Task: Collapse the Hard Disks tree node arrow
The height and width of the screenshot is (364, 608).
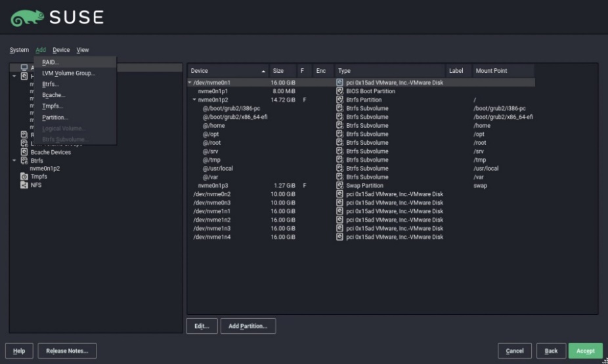Action: (14, 76)
